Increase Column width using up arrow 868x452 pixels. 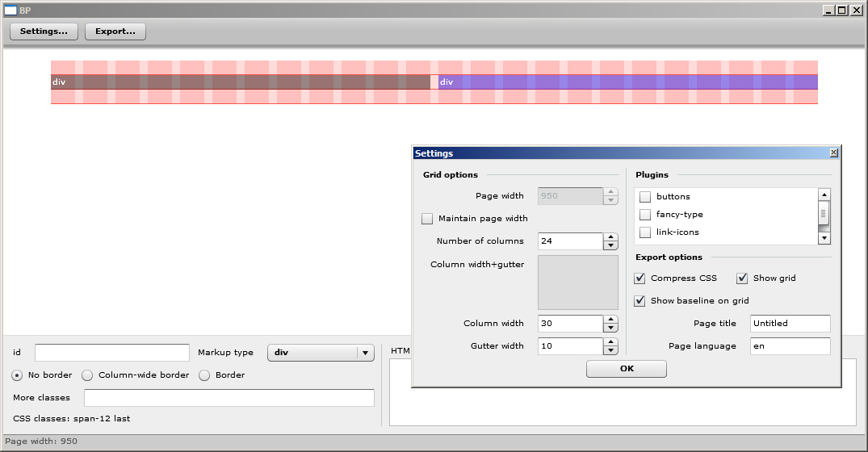pyautogui.click(x=610, y=320)
